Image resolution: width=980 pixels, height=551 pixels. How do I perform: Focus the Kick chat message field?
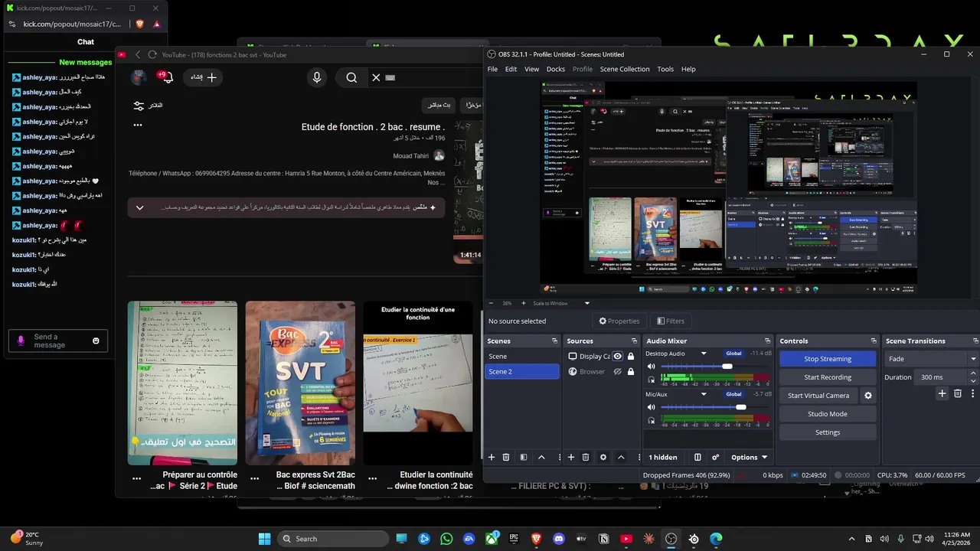coord(60,341)
